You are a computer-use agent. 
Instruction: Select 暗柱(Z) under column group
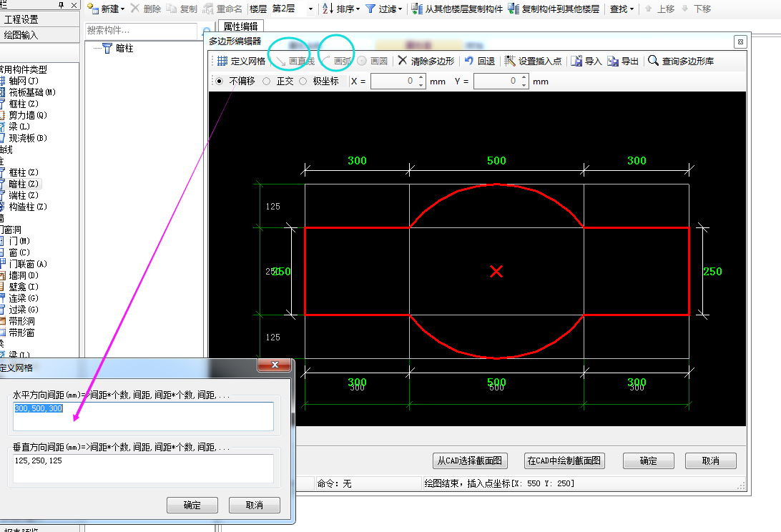(24, 184)
